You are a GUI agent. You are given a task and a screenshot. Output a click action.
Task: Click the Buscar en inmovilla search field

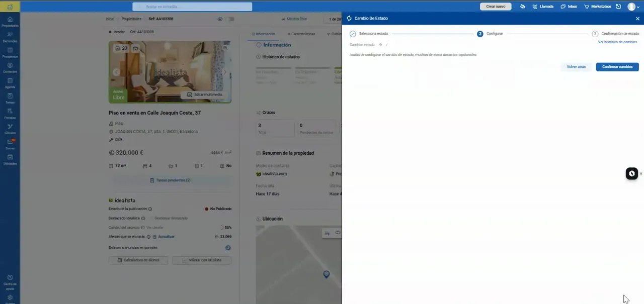(x=192, y=7)
